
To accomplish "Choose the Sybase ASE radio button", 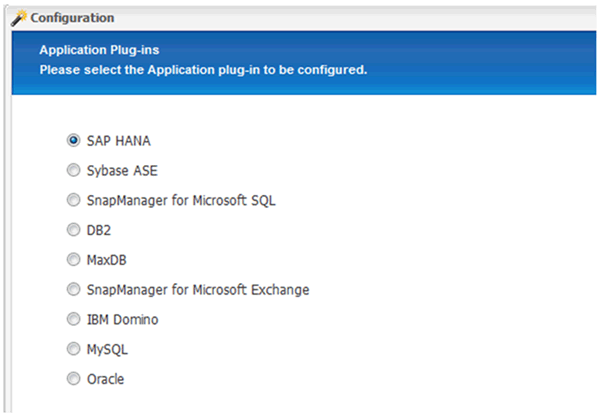I will pyautogui.click(x=73, y=170).
